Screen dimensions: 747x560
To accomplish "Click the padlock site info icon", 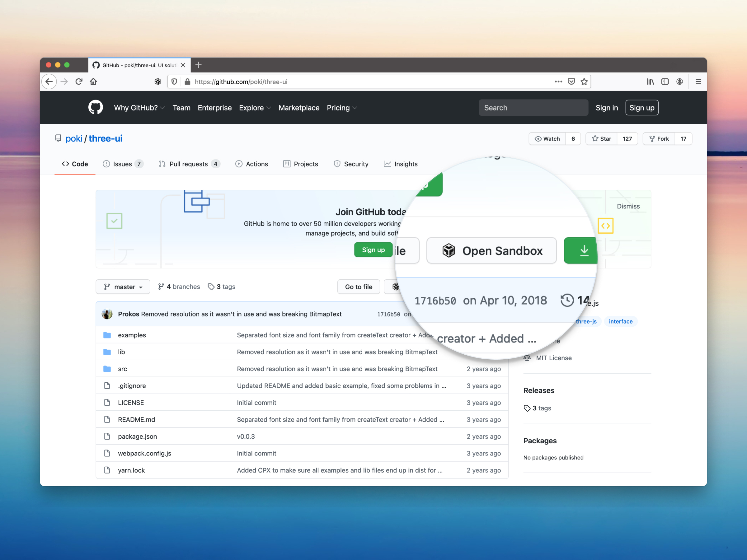I will [187, 82].
